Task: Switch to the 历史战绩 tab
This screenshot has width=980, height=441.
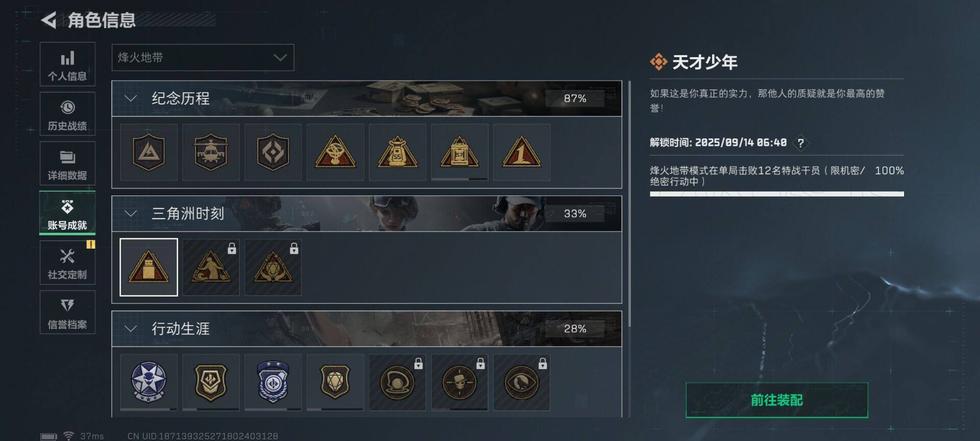Action: pos(67,114)
